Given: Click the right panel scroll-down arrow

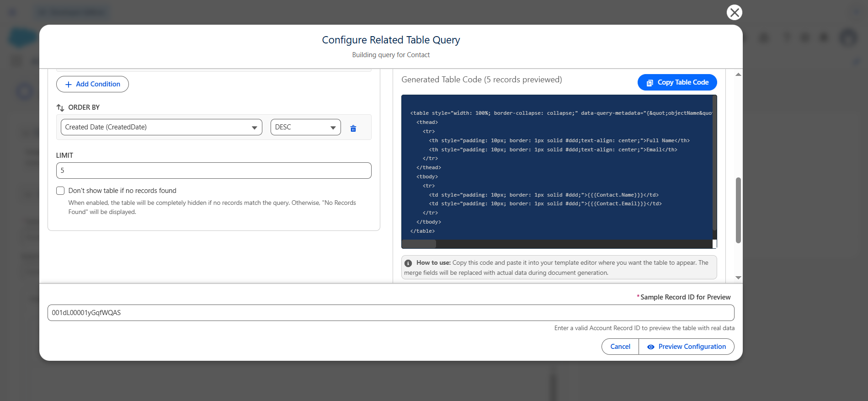Looking at the screenshot, I should [738, 278].
